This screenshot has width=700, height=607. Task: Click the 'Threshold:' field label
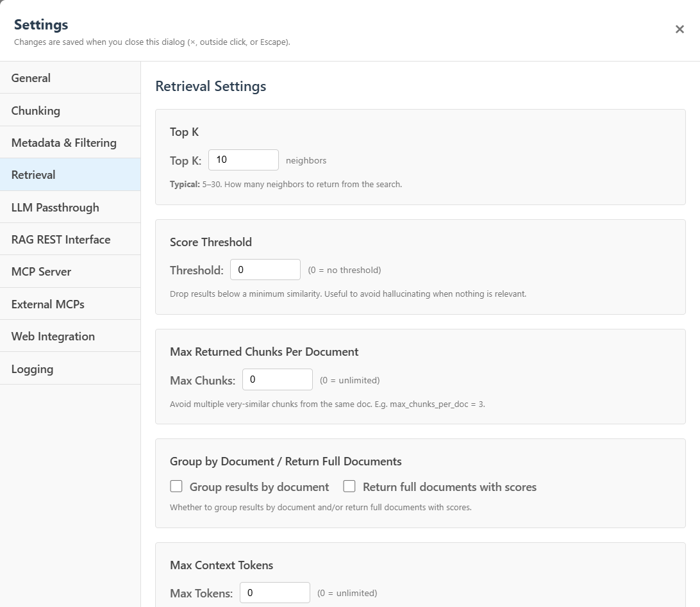pyautogui.click(x=196, y=270)
